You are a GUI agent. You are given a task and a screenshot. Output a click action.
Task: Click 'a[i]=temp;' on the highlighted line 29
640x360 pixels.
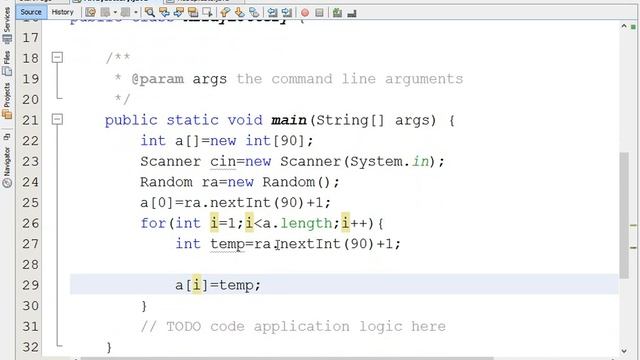(218, 285)
